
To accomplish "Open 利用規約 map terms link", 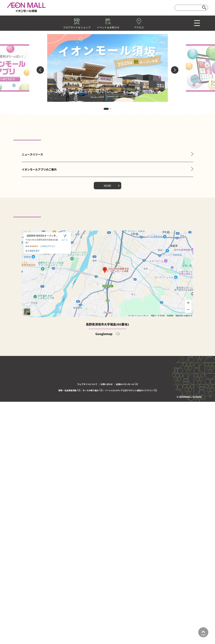I will 170,315.
